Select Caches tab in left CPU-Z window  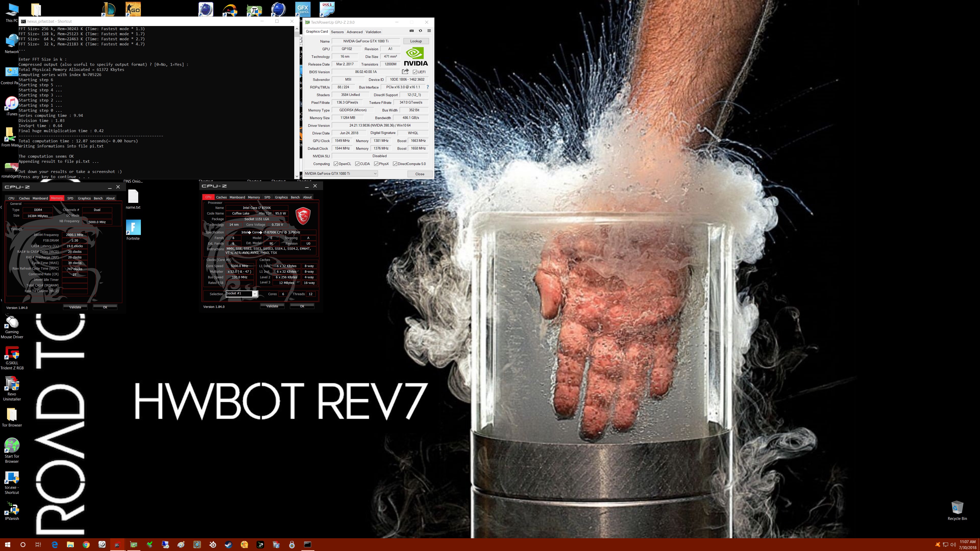pos(24,198)
